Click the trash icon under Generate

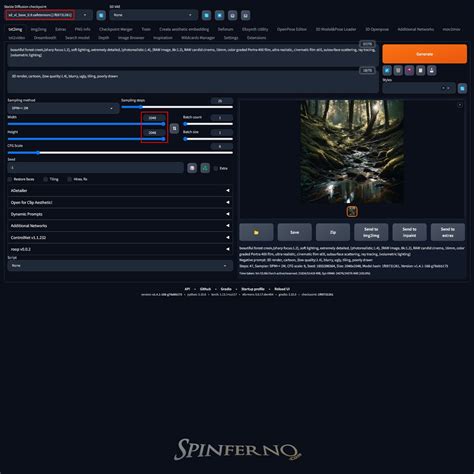coord(398,70)
